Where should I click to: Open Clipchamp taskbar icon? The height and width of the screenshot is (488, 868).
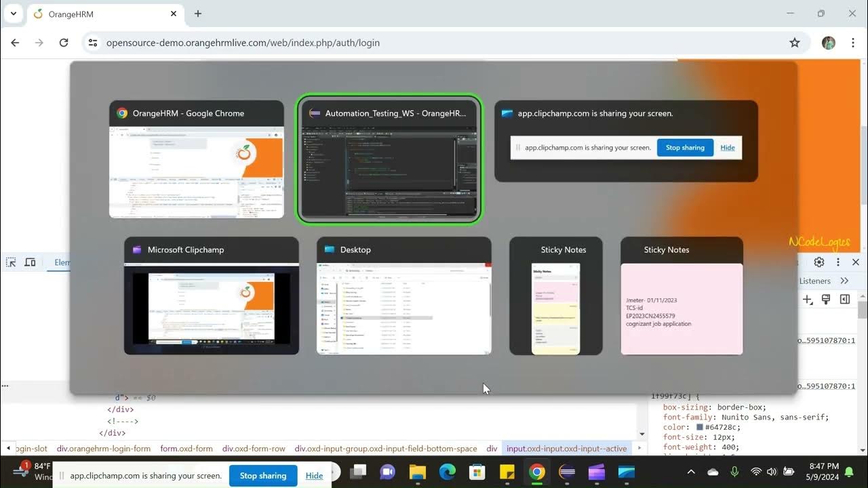(x=597, y=472)
